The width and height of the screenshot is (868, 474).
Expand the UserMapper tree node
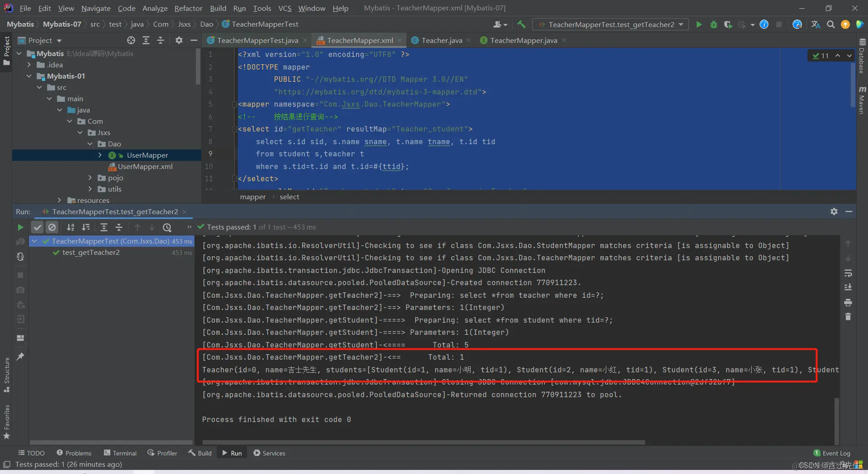pyautogui.click(x=100, y=155)
